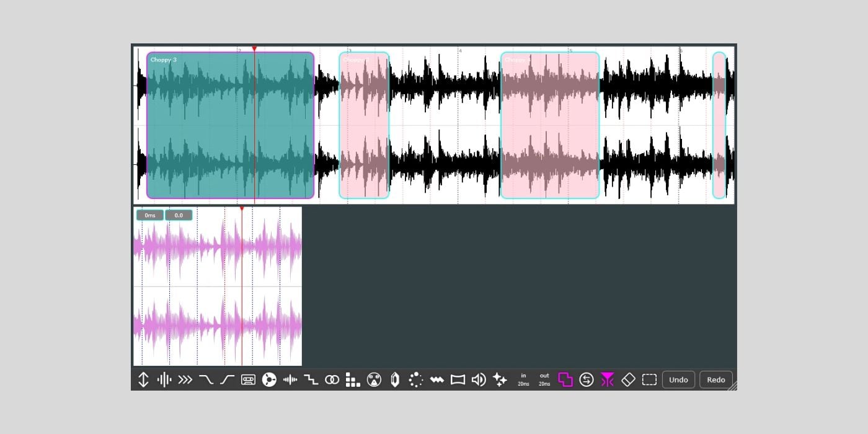Click the 0ms badge above the zoomed waveform

click(x=149, y=215)
